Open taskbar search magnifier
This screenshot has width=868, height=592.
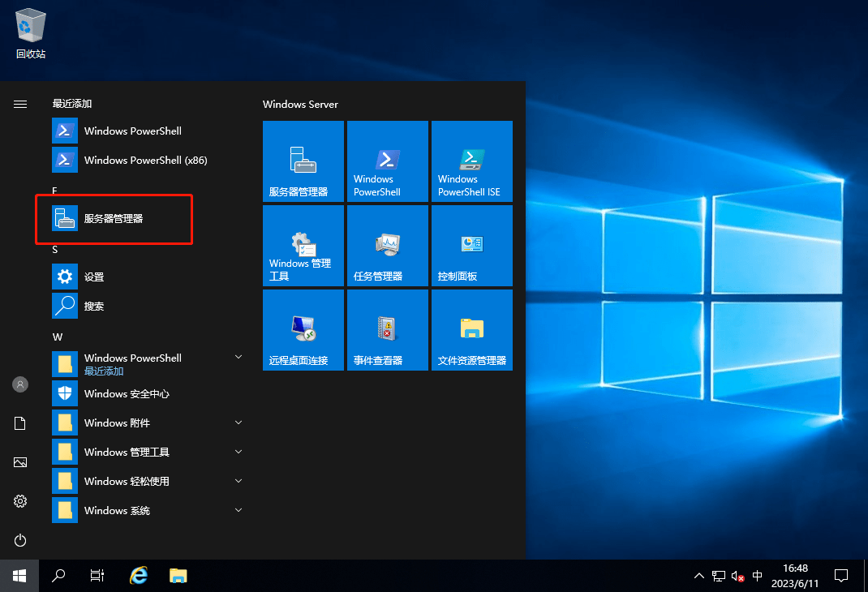[58, 576]
